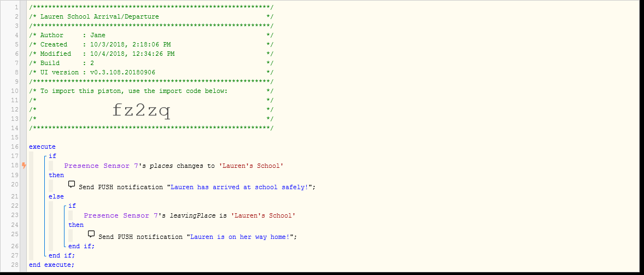Click line number 28 in the gutter
Screen dimensions: 644x275
tap(15, 265)
